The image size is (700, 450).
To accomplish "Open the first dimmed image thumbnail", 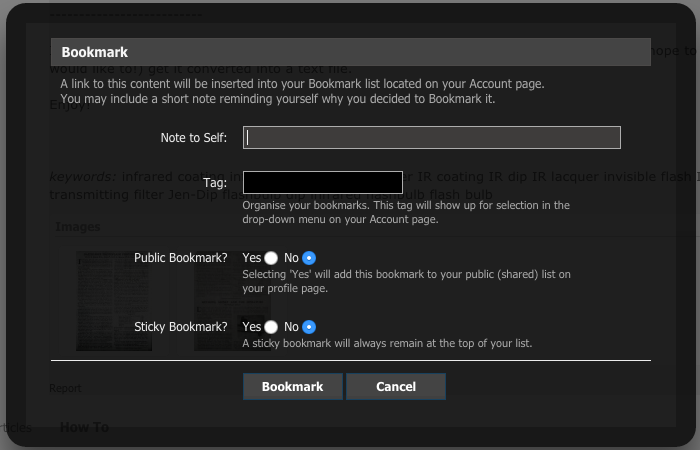I will [113, 300].
